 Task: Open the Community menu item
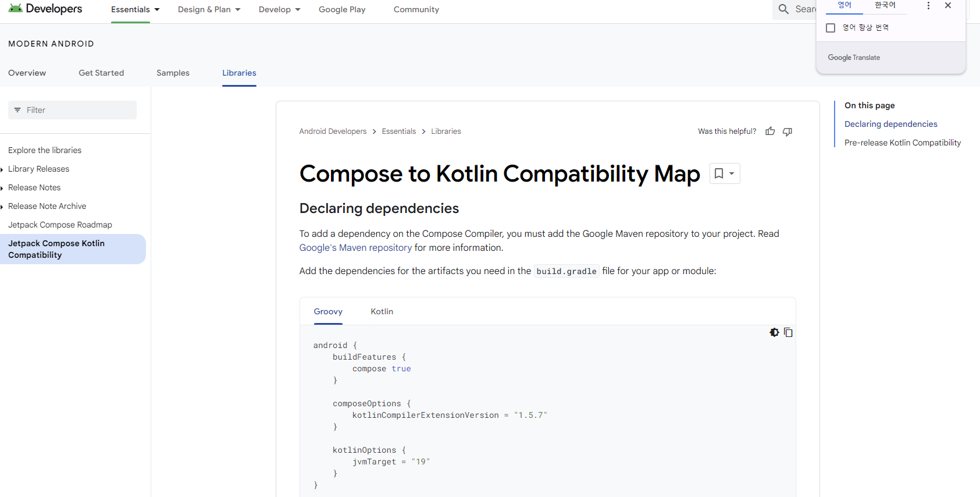click(416, 9)
